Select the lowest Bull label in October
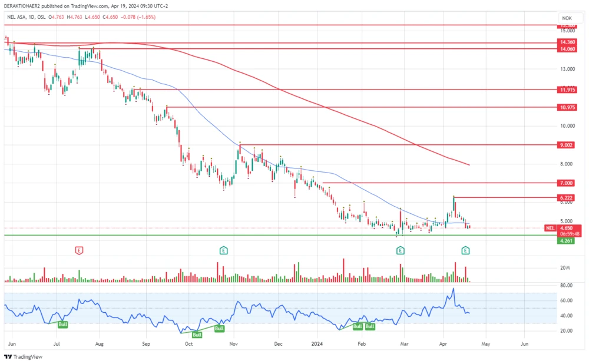 point(197,335)
